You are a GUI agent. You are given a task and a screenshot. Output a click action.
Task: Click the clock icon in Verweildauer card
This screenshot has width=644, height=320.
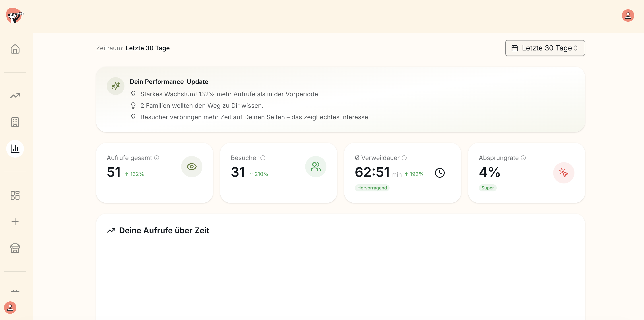[x=440, y=173]
